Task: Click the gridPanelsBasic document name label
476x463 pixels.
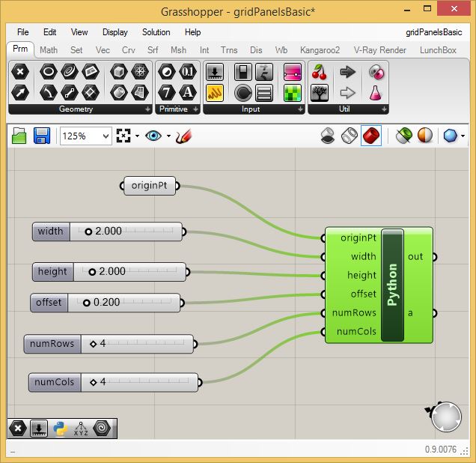Action: (x=434, y=32)
